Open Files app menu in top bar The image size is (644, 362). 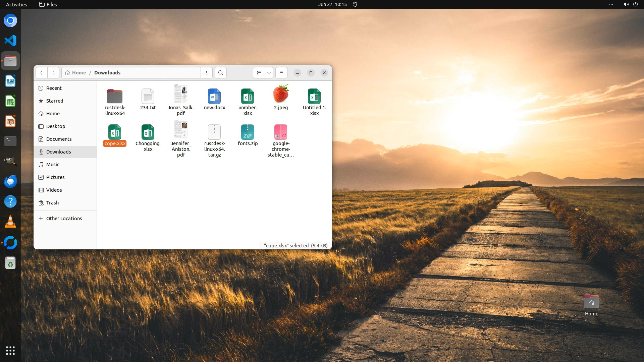point(48,4)
